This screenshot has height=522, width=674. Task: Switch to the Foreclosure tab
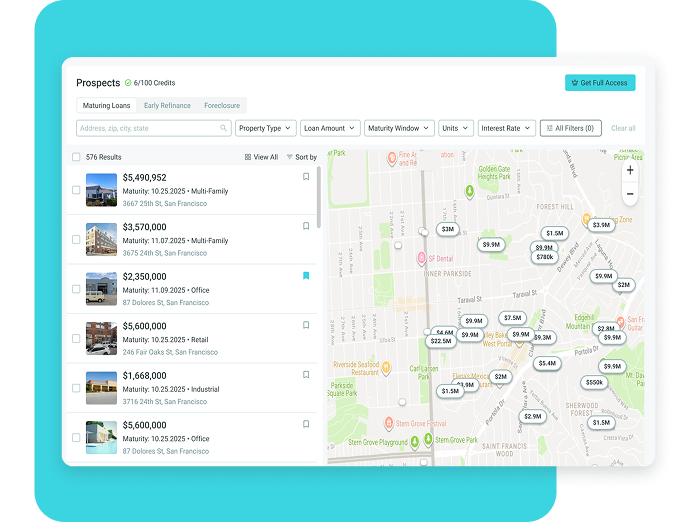tap(222, 105)
